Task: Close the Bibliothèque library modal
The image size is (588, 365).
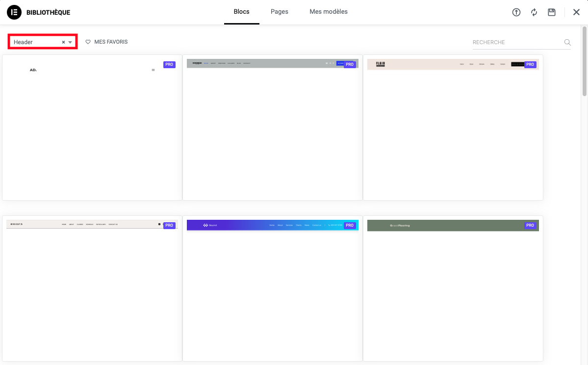Action: tap(576, 12)
